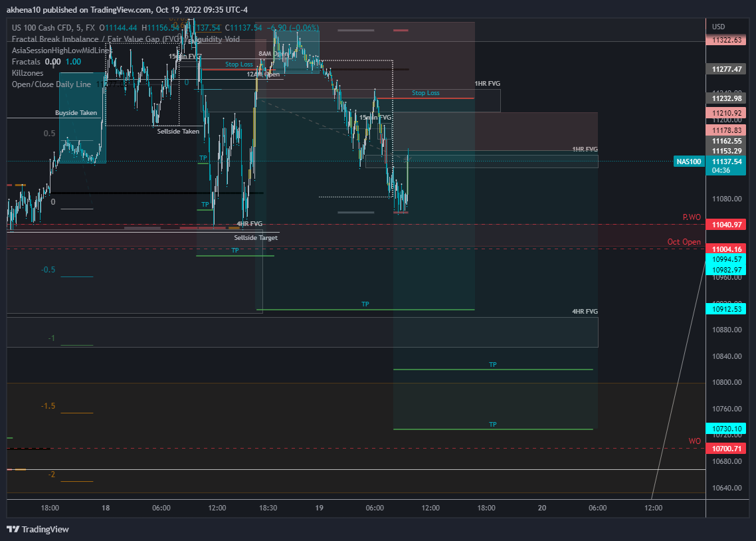Click the 04:36 candle countdown timer
The image size is (756, 541).
tap(721, 170)
